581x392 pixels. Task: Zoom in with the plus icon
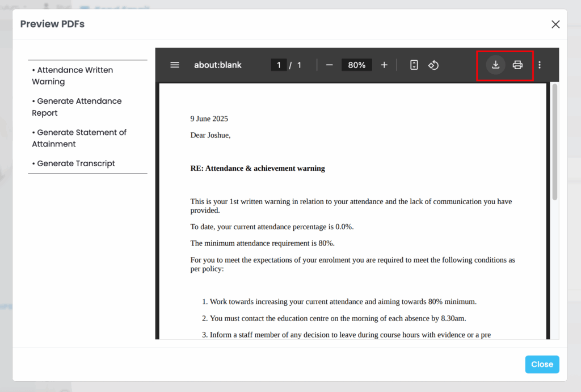(x=384, y=65)
